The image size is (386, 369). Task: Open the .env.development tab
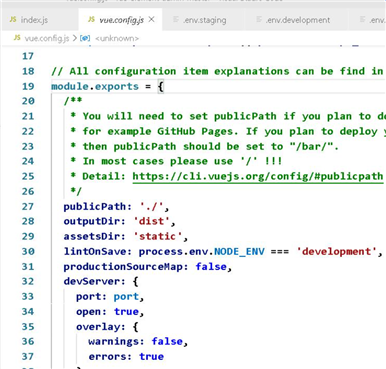click(298, 20)
